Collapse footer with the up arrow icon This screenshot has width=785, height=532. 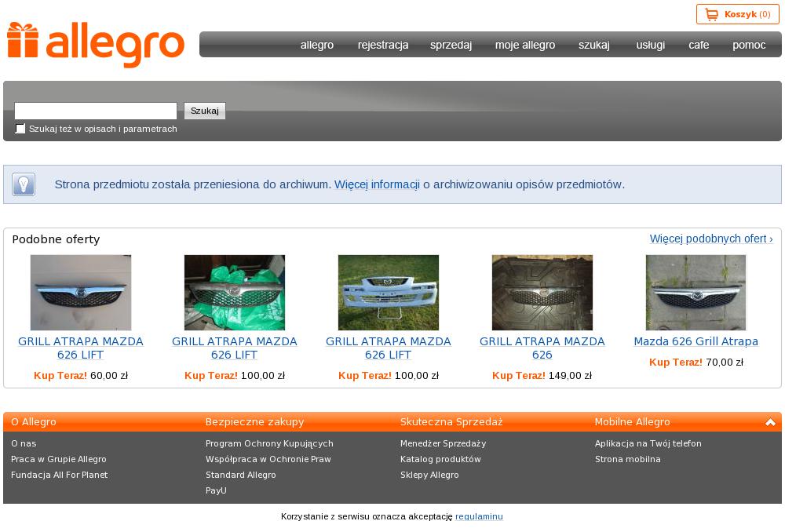coord(770,422)
